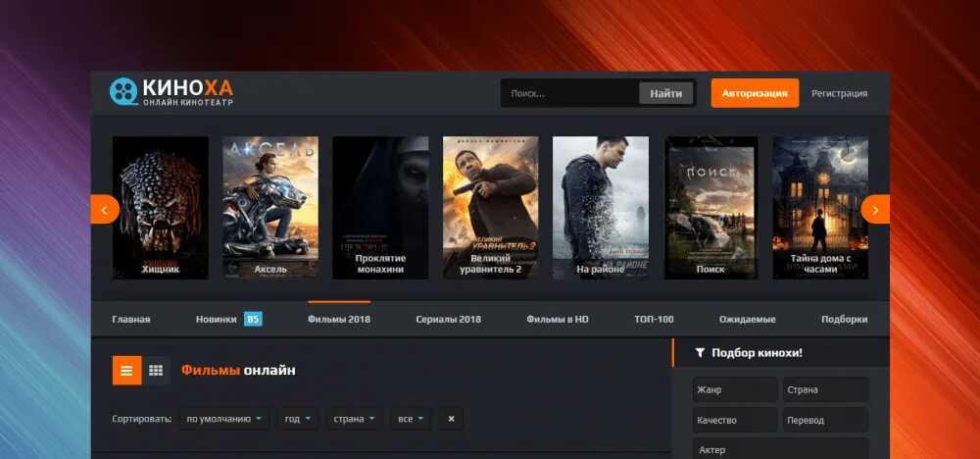Open the ТОП-100 tab
This screenshot has width=980, height=459.
(x=654, y=319)
